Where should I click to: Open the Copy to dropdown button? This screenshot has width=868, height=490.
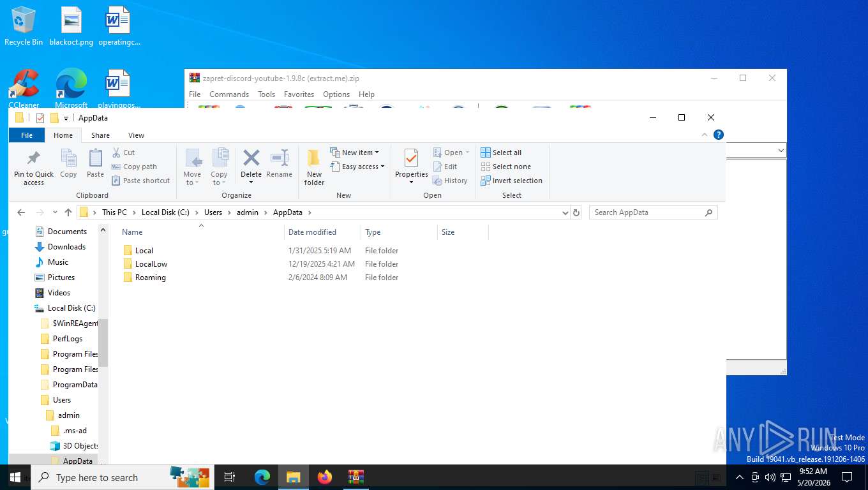(220, 167)
